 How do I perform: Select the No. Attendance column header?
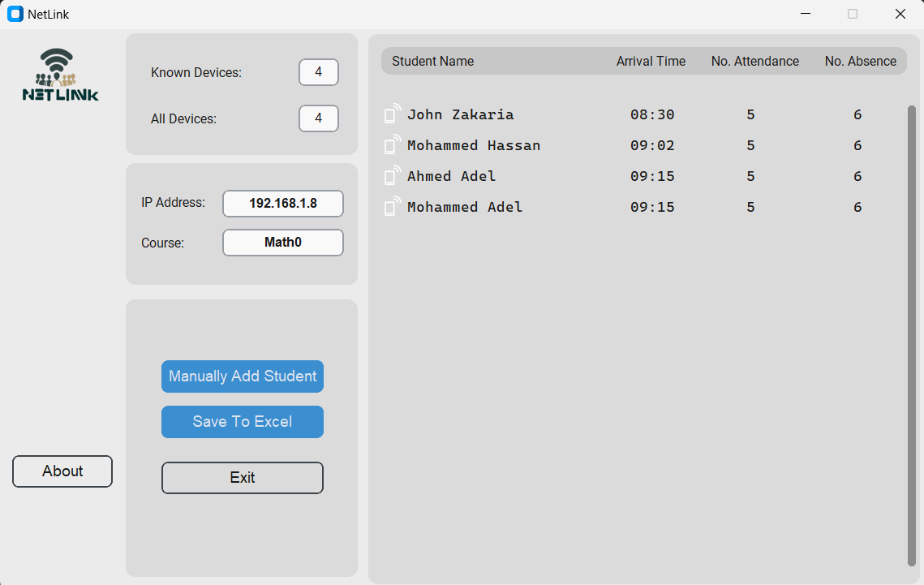(754, 61)
